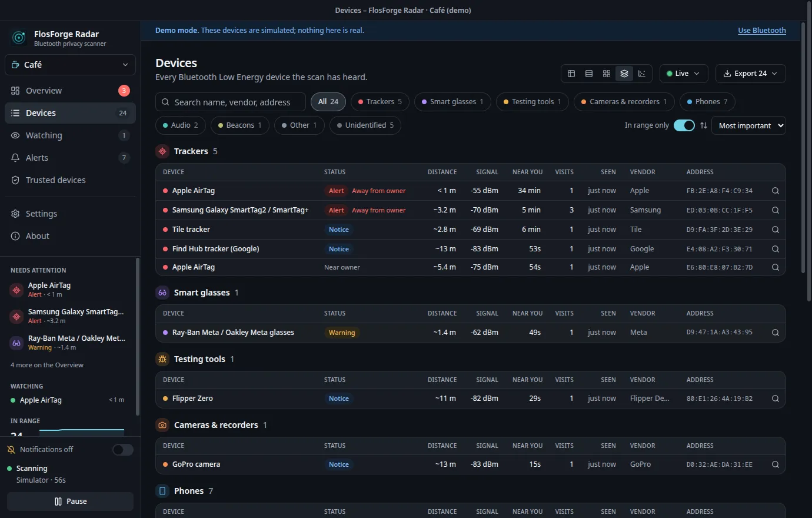Click the sort direction arrows icon
812x518 pixels.
click(703, 125)
